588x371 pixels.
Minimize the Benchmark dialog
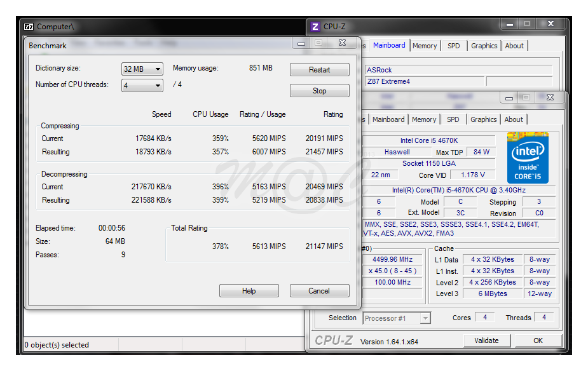point(301,43)
